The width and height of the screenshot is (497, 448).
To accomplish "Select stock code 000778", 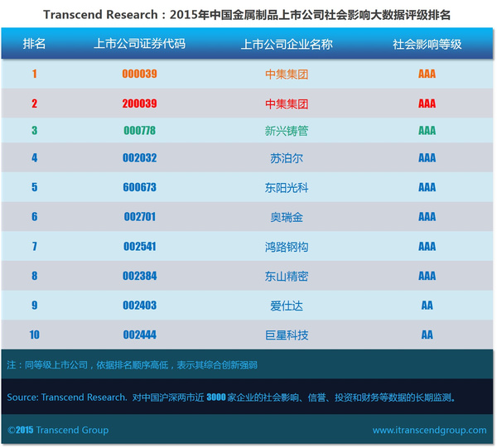I will click(x=139, y=131).
